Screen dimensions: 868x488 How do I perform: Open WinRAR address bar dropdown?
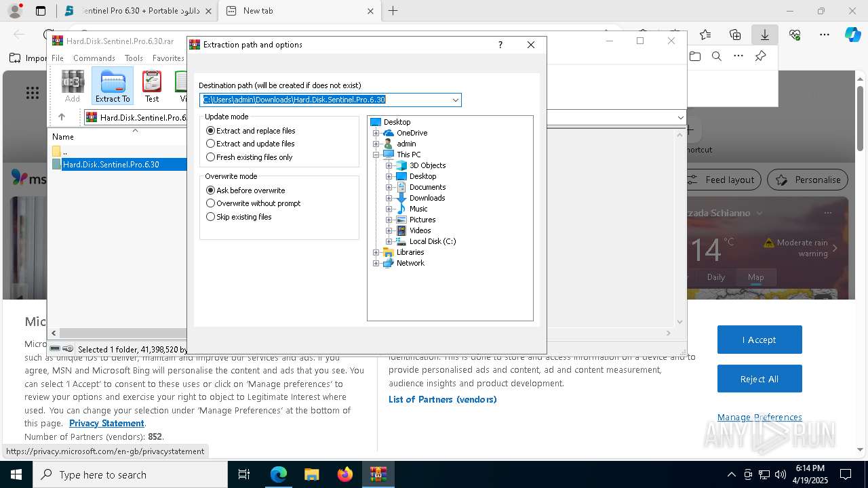click(680, 117)
